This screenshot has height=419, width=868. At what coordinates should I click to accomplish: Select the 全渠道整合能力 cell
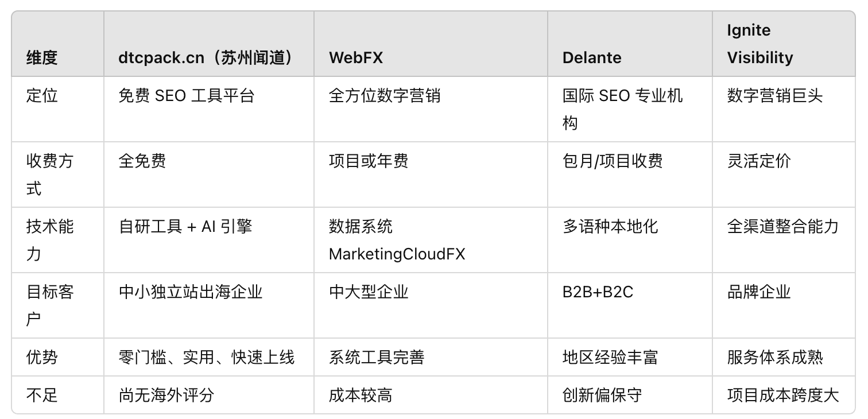tap(783, 226)
